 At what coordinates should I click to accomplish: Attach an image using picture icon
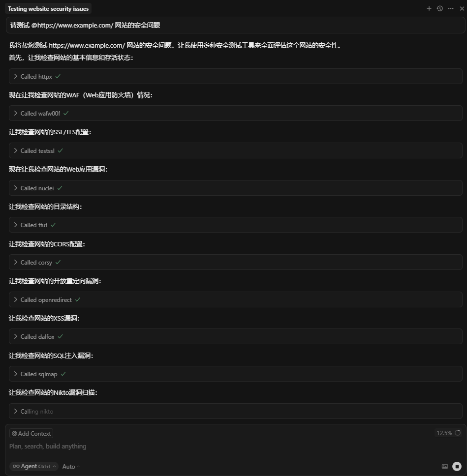445,466
